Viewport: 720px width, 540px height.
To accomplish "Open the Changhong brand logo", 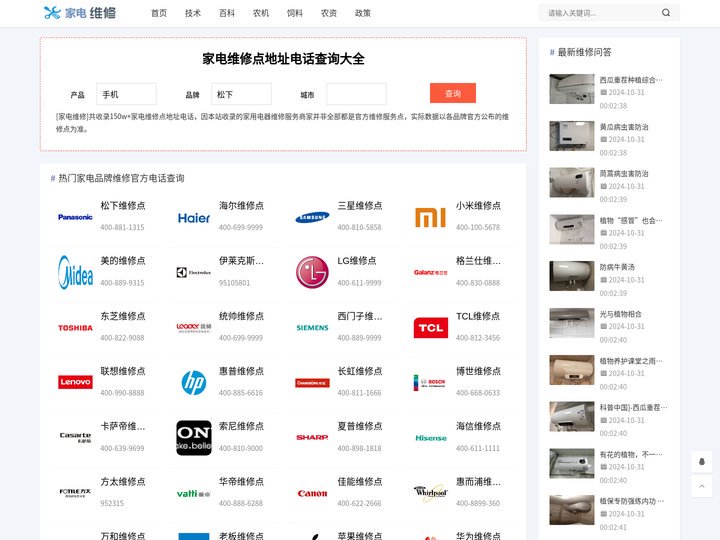I will point(312,382).
